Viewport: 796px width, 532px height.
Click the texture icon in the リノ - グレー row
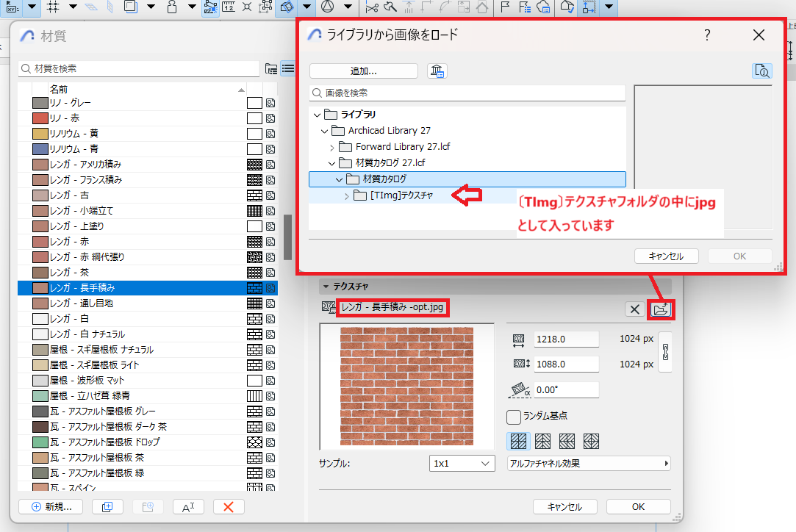pos(270,103)
